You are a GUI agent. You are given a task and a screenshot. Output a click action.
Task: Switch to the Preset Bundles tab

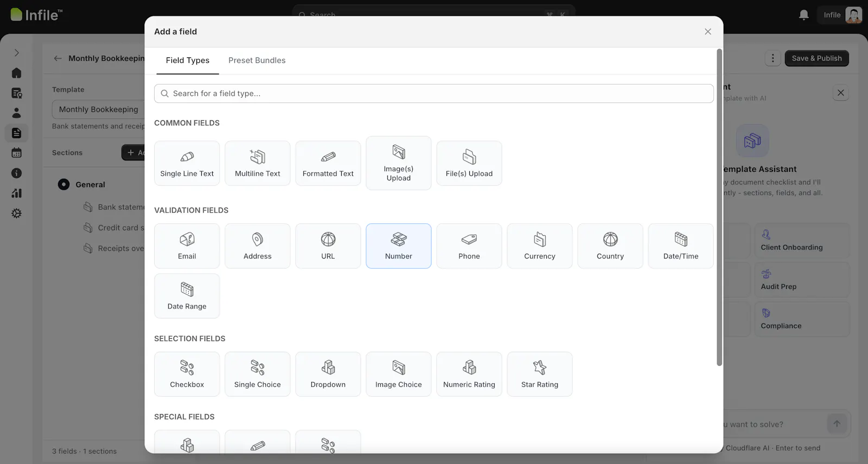(x=257, y=60)
